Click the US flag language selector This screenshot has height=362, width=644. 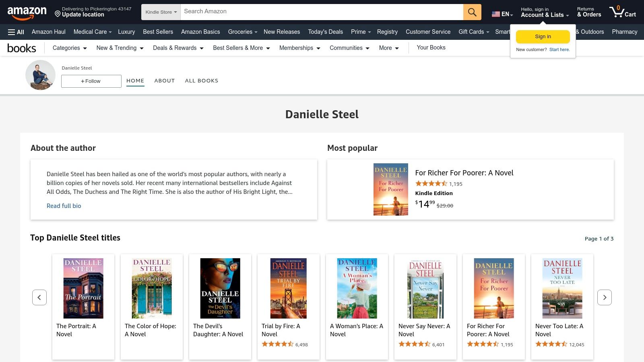click(502, 14)
